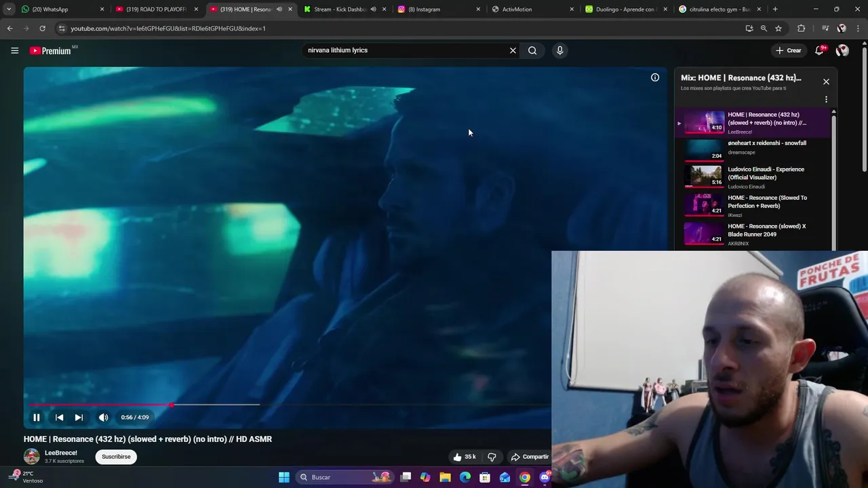Reload the page in Chrome
The image size is (868, 488).
click(42, 28)
